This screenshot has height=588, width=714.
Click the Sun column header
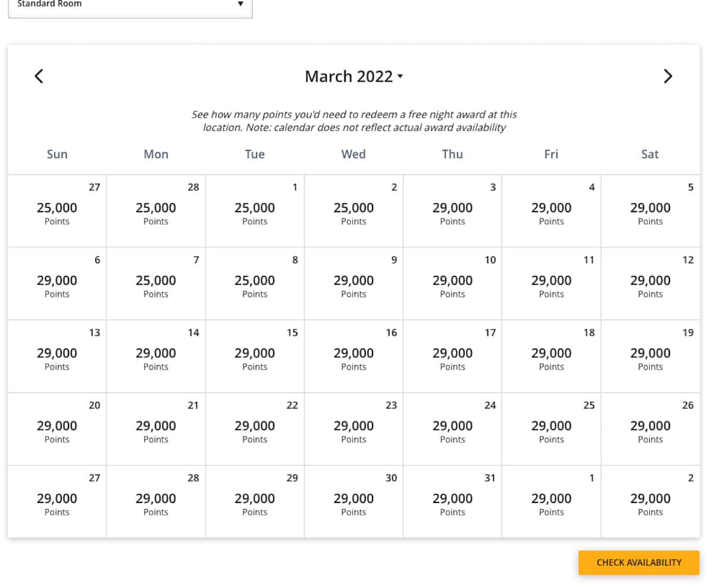57,154
